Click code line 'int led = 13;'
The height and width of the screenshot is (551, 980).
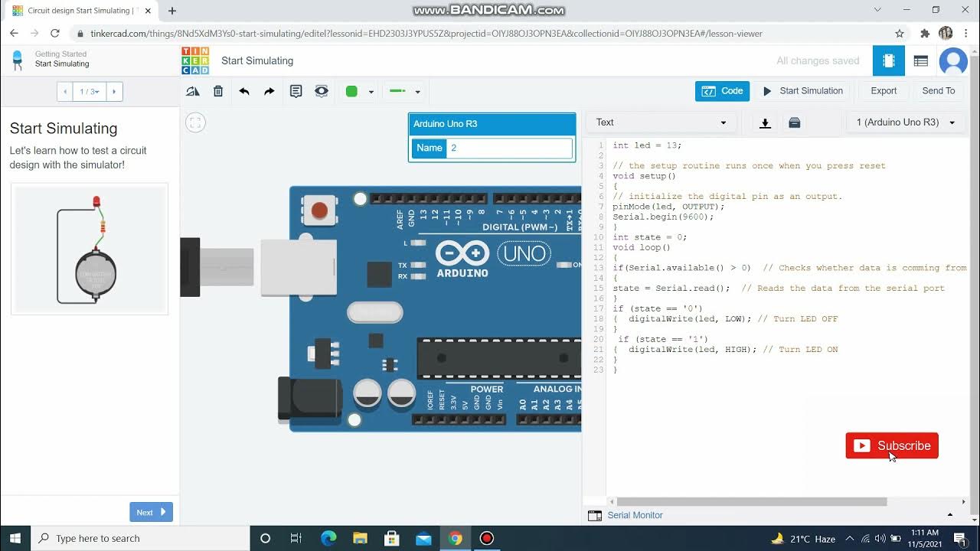click(647, 145)
